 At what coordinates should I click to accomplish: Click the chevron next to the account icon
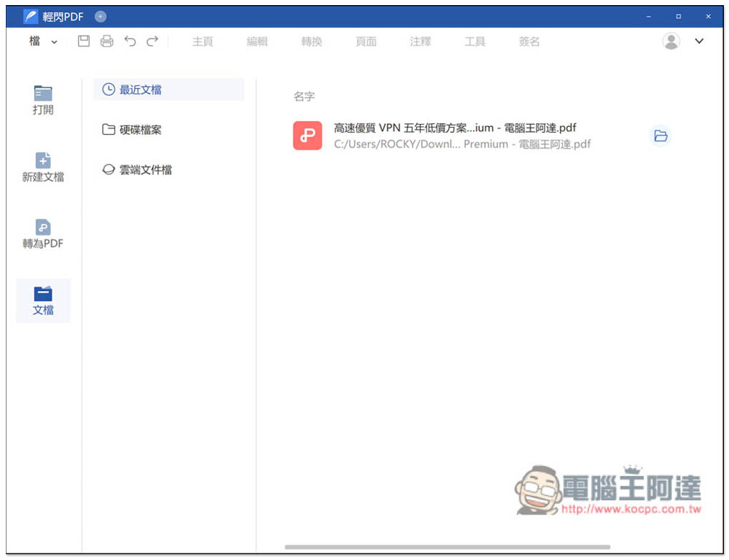698,42
